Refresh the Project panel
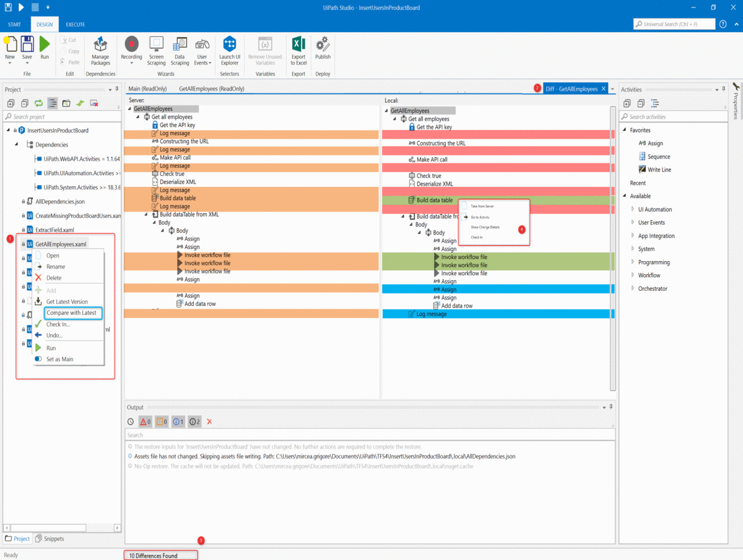The width and height of the screenshot is (743, 560). coord(38,103)
